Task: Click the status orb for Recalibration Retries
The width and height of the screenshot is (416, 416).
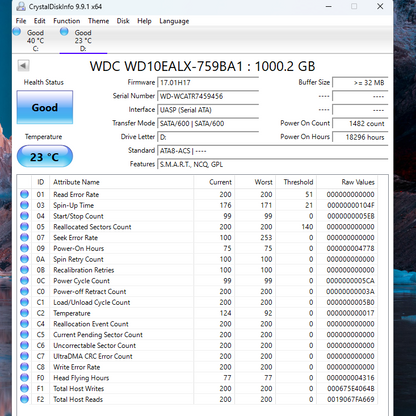Action: (x=24, y=270)
